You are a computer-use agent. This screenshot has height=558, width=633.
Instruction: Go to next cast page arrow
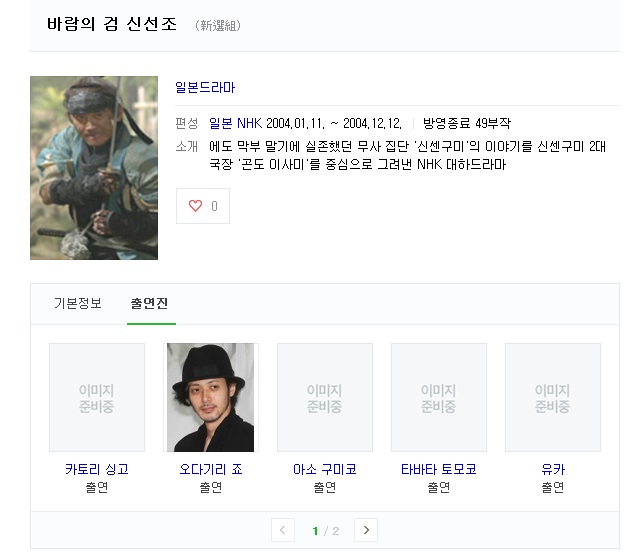tap(366, 530)
